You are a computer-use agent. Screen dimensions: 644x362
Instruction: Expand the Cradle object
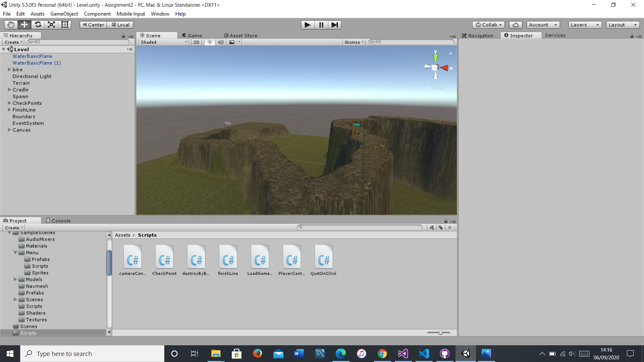coord(9,89)
